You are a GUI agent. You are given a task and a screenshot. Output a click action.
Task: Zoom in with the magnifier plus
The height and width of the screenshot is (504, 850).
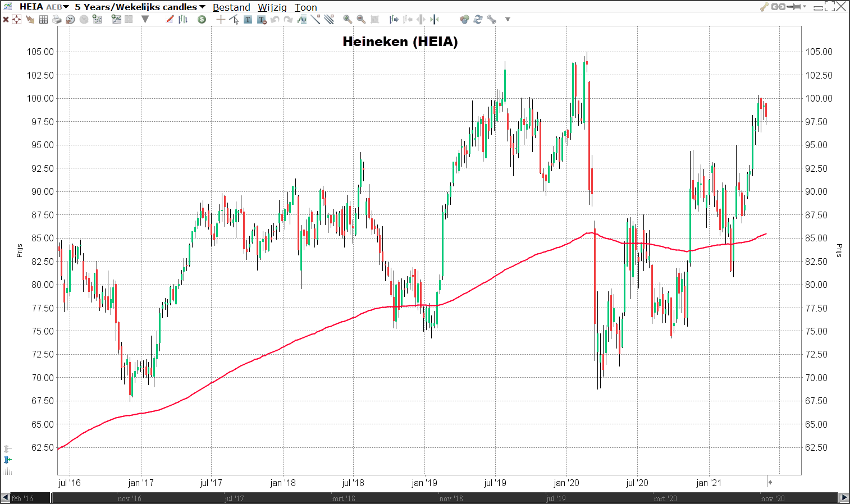pos(348,20)
